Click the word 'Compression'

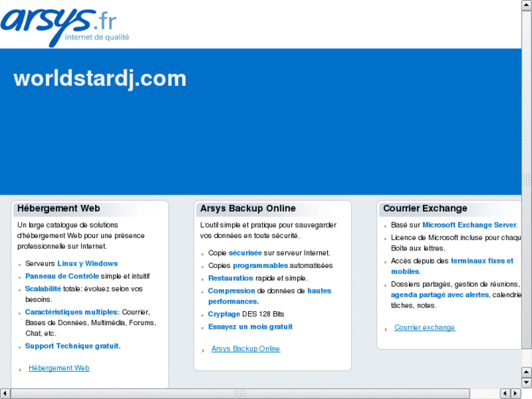pyautogui.click(x=231, y=291)
